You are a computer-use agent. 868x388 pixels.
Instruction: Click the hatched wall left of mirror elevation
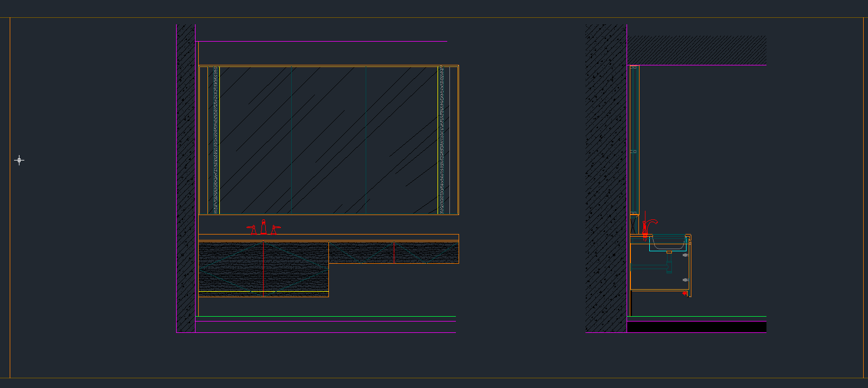186,178
